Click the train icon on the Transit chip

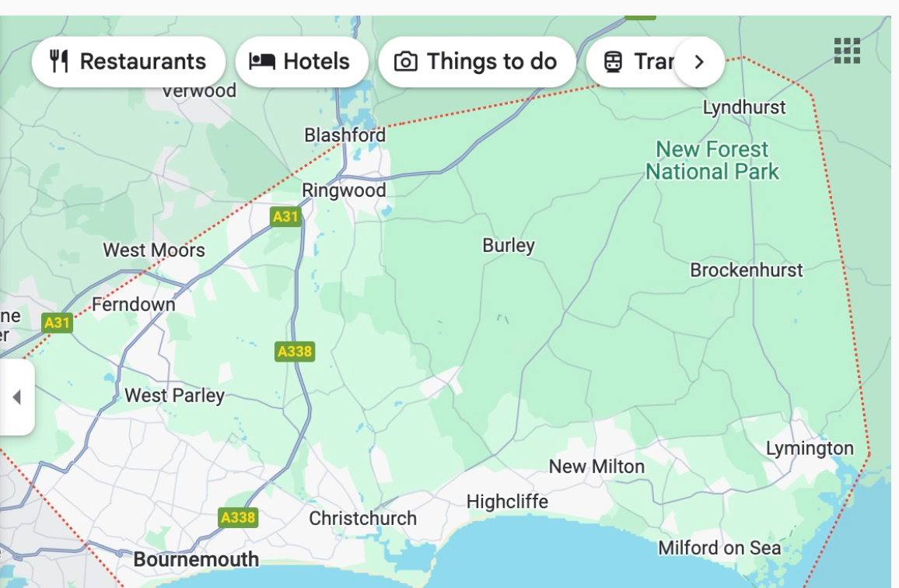[614, 61]
